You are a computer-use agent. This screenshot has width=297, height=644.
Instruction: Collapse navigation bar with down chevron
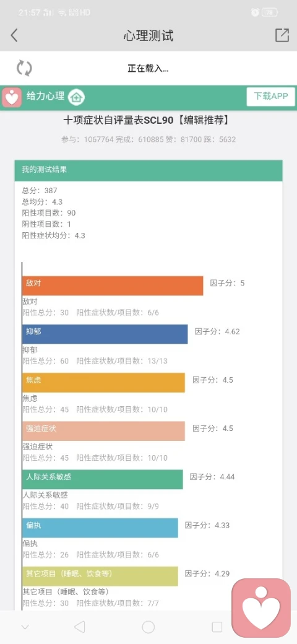coord(25,627)
